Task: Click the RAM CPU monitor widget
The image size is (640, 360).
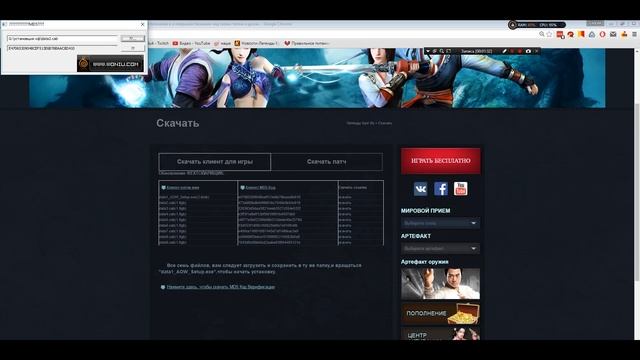Action: [537, 25]
